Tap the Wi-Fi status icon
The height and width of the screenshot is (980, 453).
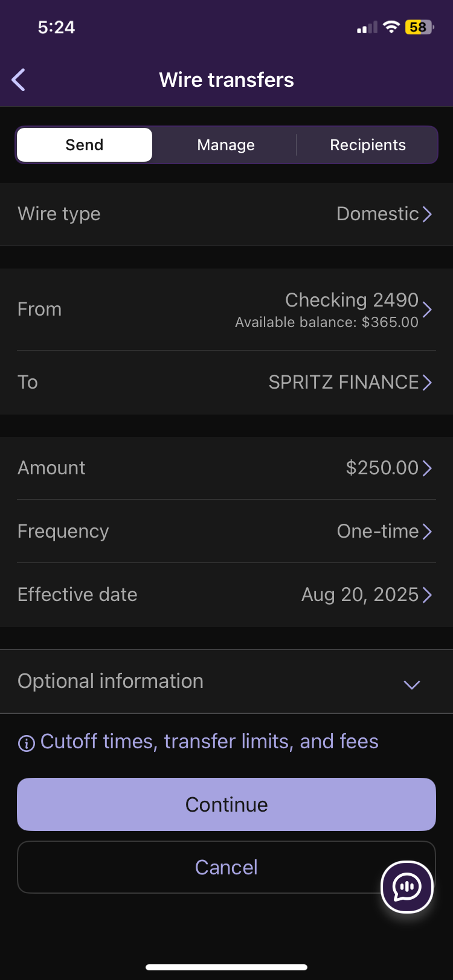click(x=391, y=27)
